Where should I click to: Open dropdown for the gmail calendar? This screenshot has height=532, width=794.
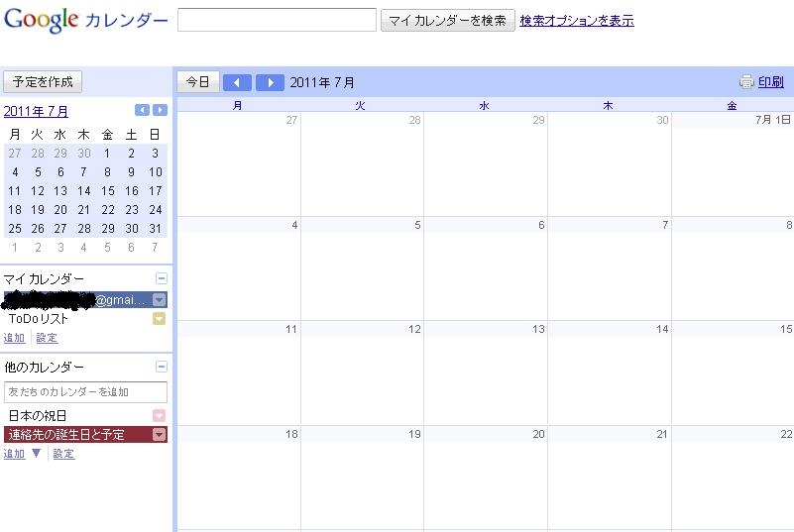159,300
